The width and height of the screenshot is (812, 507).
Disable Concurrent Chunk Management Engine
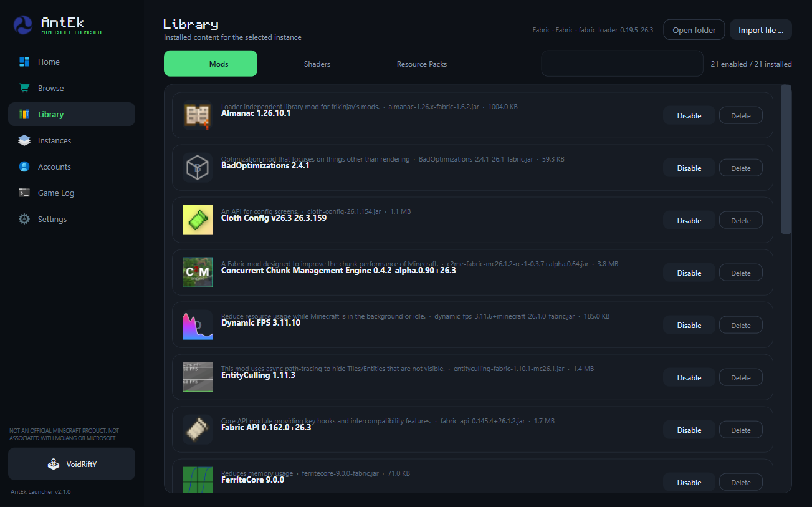[x=689, y=273]
